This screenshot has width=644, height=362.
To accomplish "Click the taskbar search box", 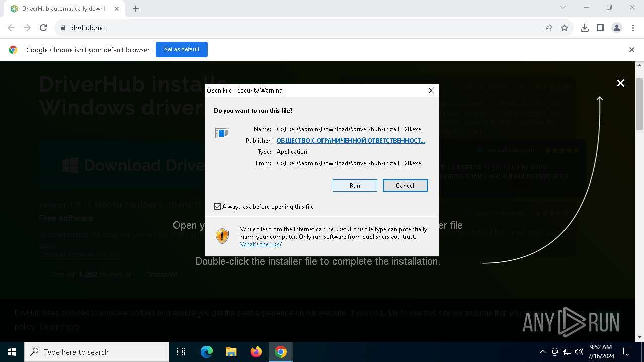I will pyautogui.click(x=97, y=352).
